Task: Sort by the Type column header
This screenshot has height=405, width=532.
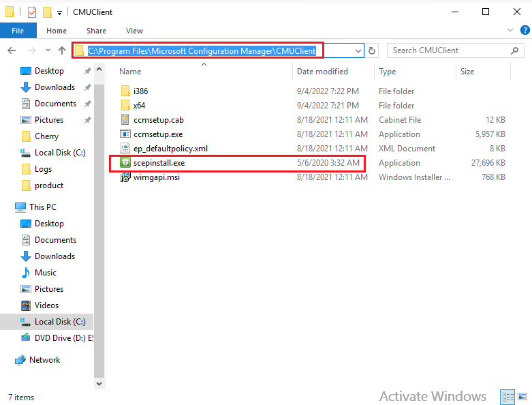Action: [388, 72]
